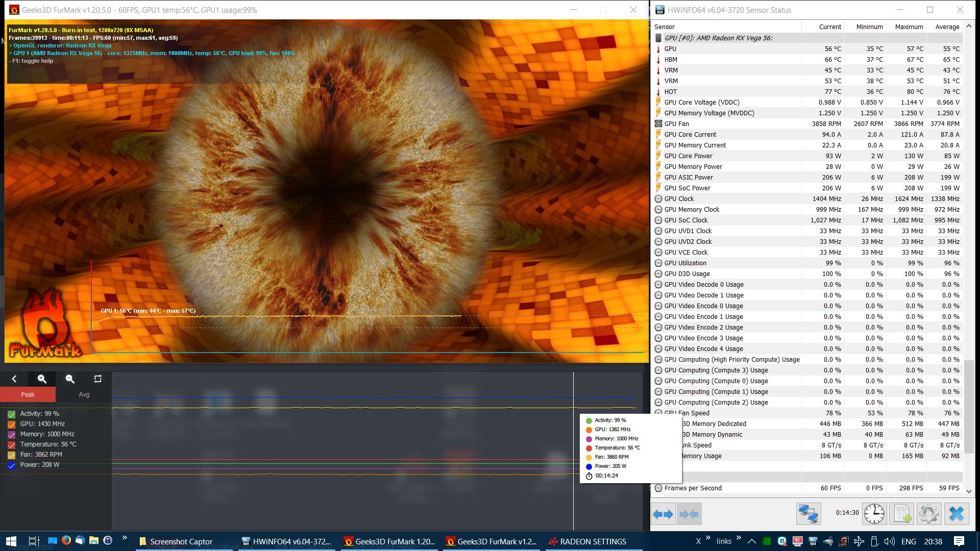The height and width of the screenshot is (551, 980).
Task: Toggle the Fan 3862 RPM graph checkbox
Action: [11, 455]
